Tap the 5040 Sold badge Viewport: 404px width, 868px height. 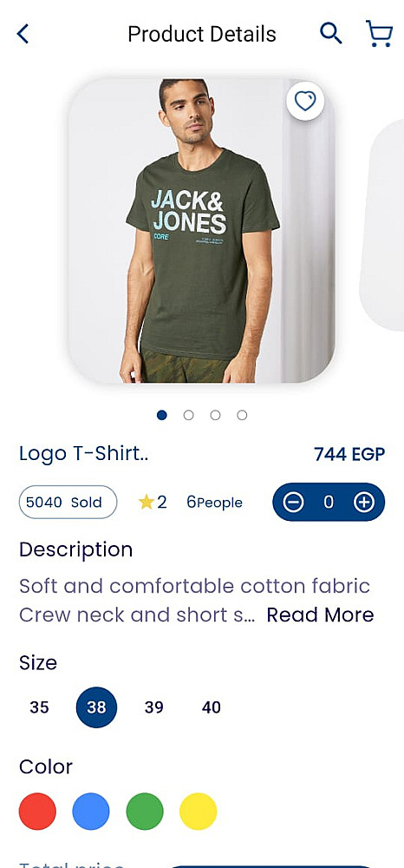click(68, 502)
